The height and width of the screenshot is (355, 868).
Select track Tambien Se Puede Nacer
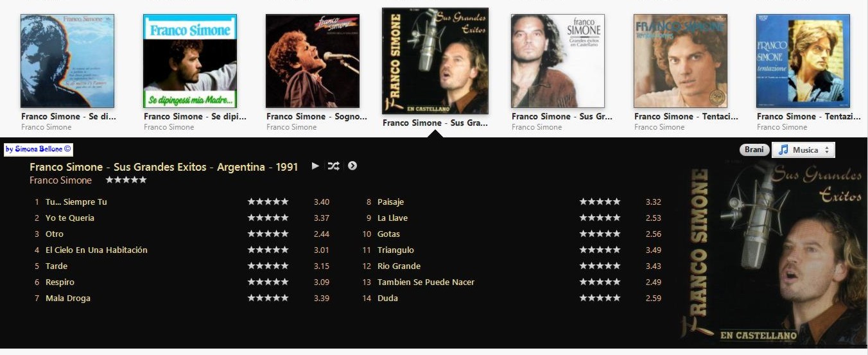[426, 282]
